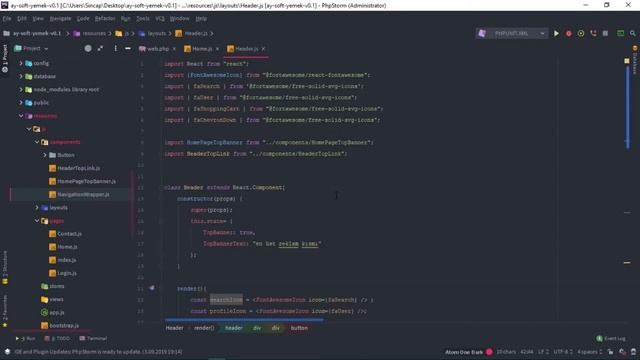Switch to the Home.js editor tab
Viewport: 640px width, 360px height.
tap(202, 49)
